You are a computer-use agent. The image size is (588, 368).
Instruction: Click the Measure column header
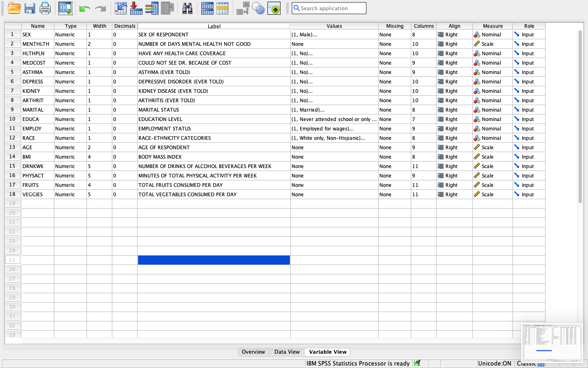(x=492, y=26)
